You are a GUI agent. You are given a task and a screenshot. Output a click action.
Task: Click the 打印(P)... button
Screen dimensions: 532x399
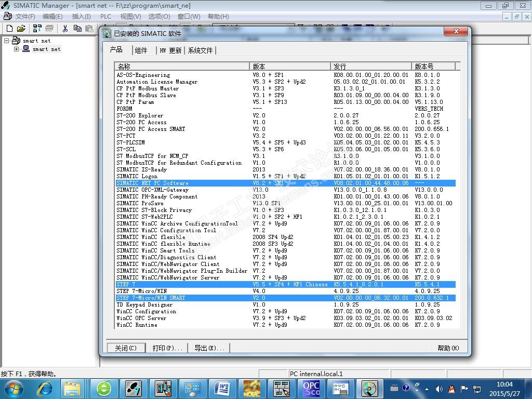[x=167, y=348]
